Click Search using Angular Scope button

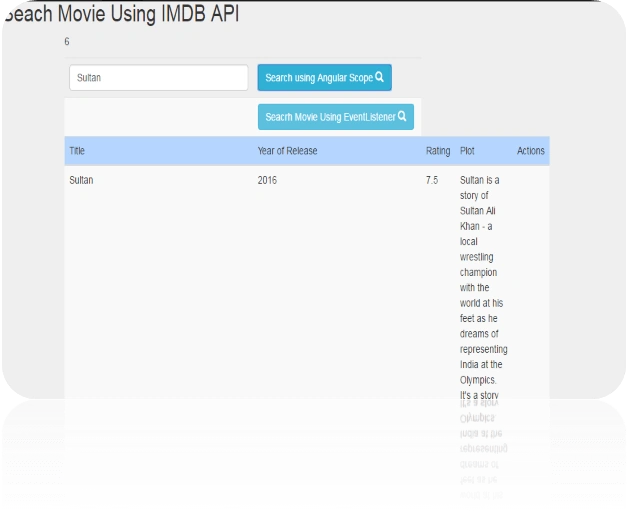click(x=324, y=78)
